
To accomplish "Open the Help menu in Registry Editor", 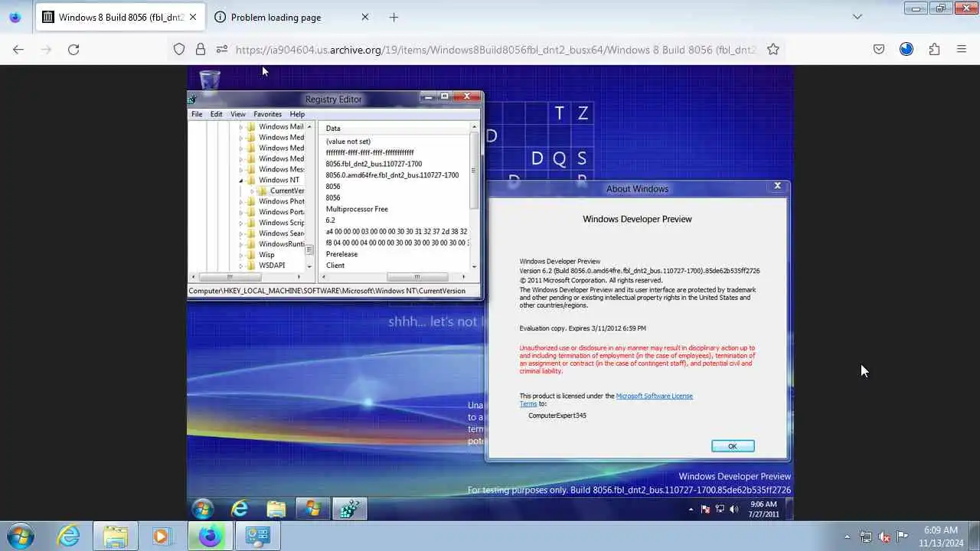I will (297, 114).
